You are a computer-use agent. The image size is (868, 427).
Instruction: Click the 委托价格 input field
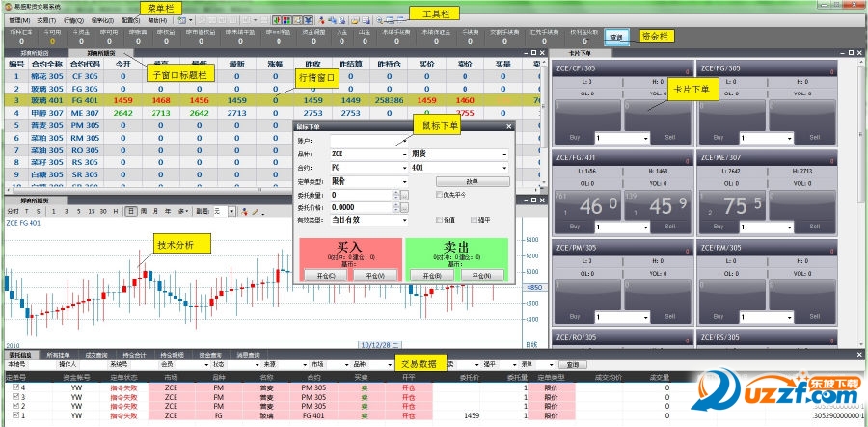click(x=362, y=208)
